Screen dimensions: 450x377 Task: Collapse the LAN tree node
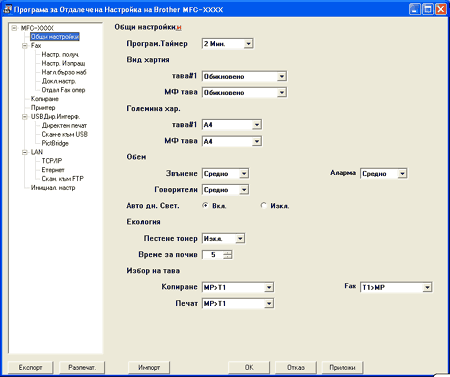(25, 152)
